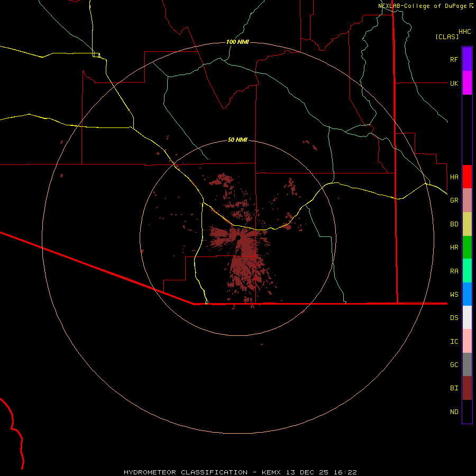476x476 pixels.
Task: Click the RF legend label
Action: tap(454, 59)
